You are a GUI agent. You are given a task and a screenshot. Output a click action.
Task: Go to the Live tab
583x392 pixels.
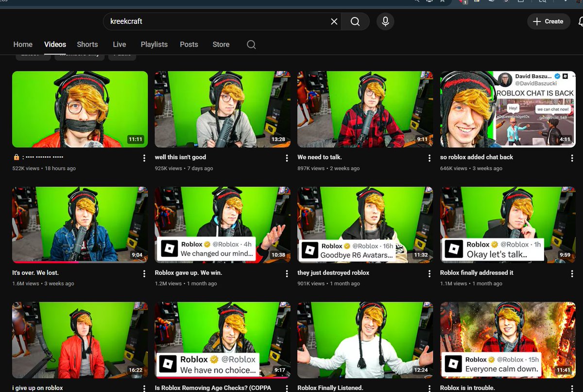(x=120, y=44)
